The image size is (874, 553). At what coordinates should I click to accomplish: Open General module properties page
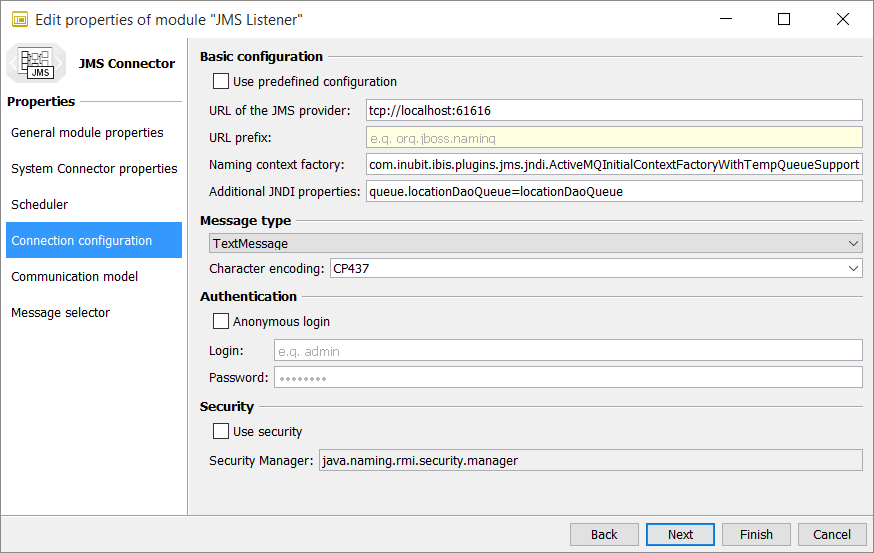87,133
